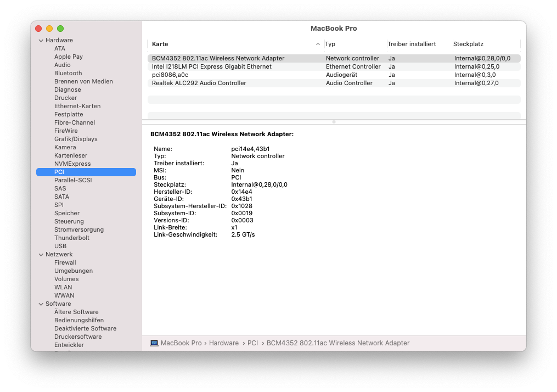This screenshot has height=392, width=557.
Task: Select WWAN under Netzwerk
Action: (x=64, y=295)
